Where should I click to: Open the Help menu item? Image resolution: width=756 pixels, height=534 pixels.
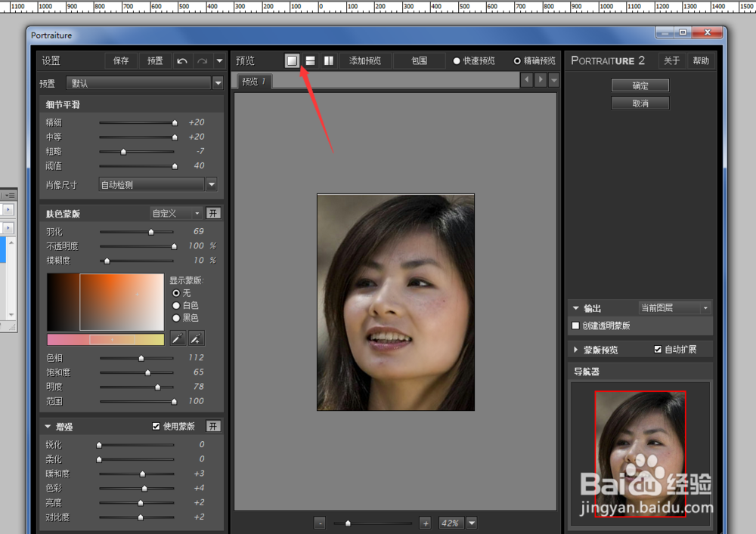tap(701, 60)
